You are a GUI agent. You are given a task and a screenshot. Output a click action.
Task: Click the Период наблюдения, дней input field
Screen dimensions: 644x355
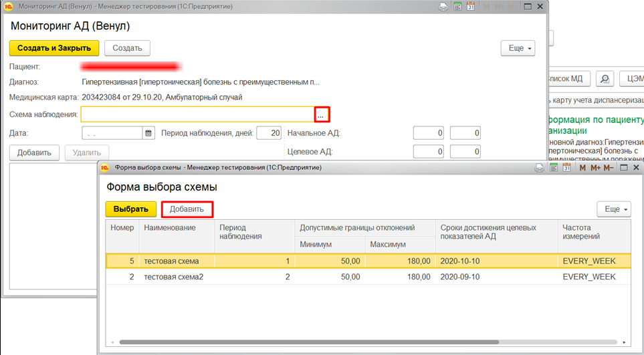(x=268, y=133)
